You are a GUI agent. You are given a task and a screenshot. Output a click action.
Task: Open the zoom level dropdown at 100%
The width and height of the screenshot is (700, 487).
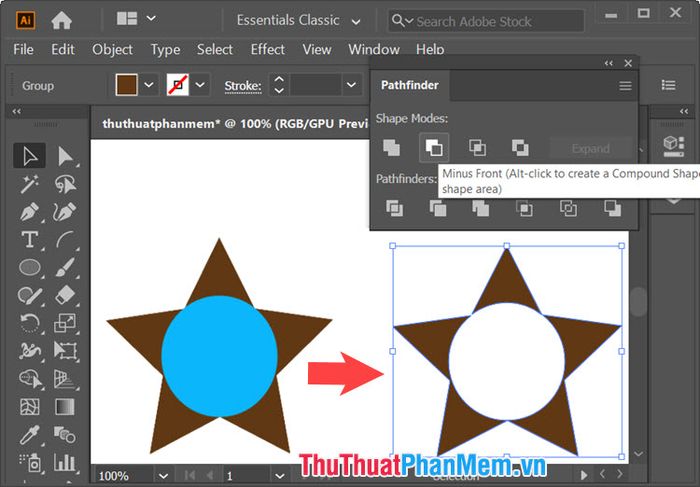(x=163, y=475)
